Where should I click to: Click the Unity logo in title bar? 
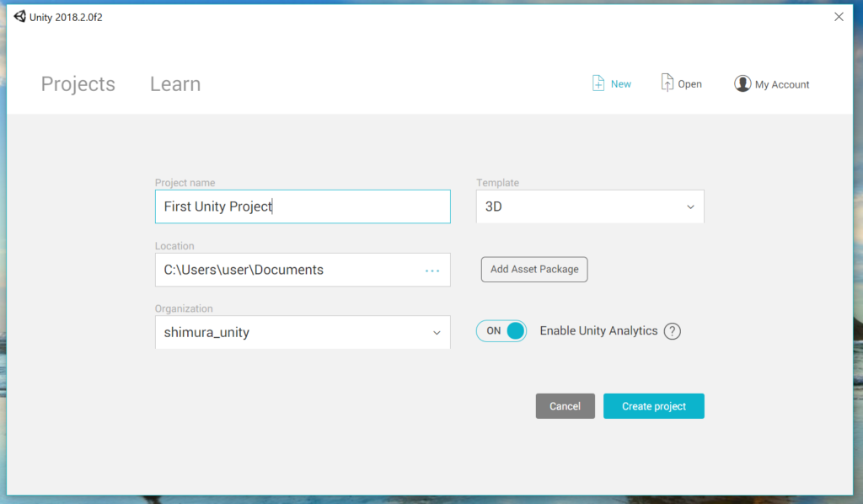[19, 17]
